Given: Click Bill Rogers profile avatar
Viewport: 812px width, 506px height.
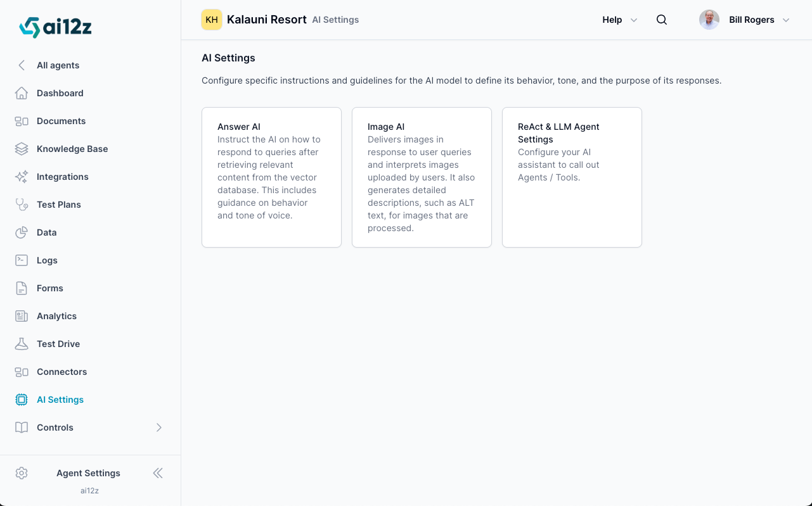Looking at the screenshot, I should (x=709, y=20).
